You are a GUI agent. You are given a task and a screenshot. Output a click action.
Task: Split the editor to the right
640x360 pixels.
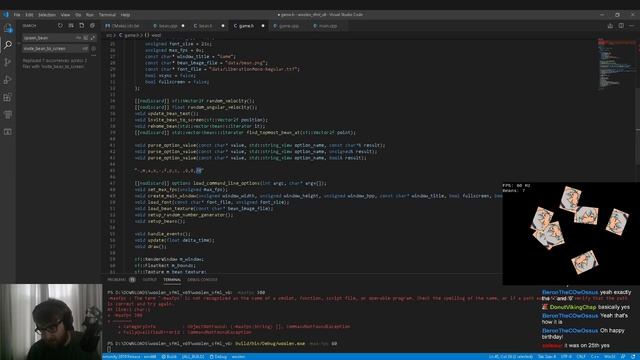tap(621, 26)
